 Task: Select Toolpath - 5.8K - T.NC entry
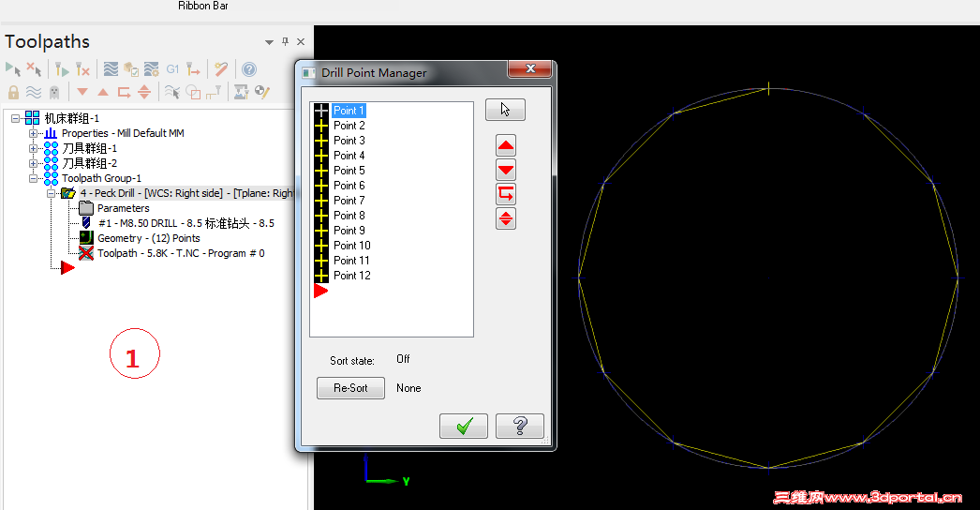181,253
